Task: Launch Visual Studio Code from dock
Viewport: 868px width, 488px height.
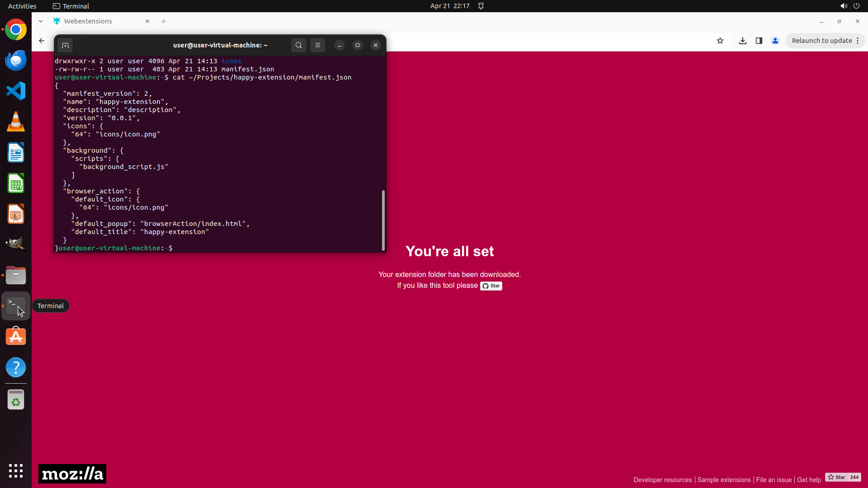Action: click(x=16, y=91)
